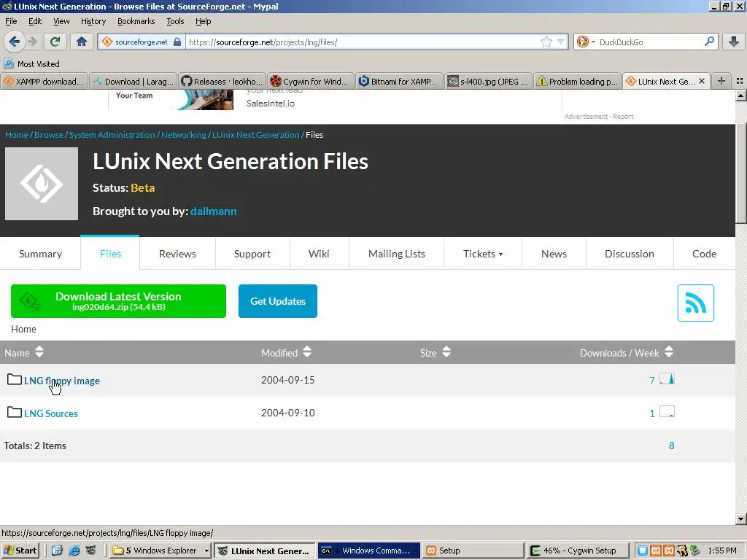Open the Tools menu
Image resolution: width=747 pixels, height=560 pixels.
(175, 21)
